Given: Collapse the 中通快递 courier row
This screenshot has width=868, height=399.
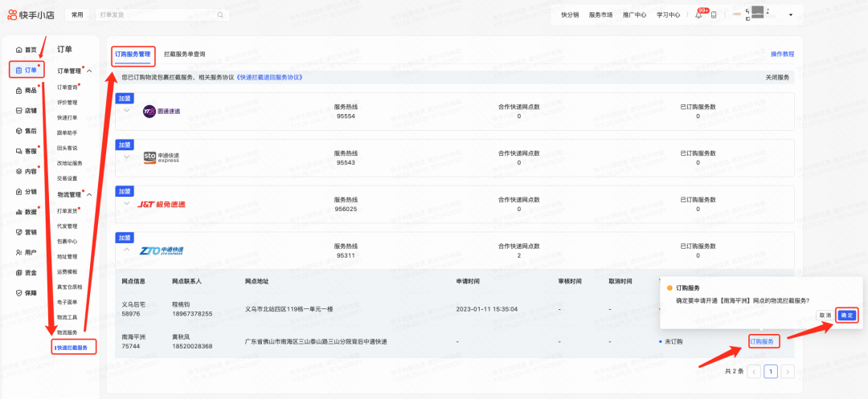Looking at the screenshot, I should [126, 250].
